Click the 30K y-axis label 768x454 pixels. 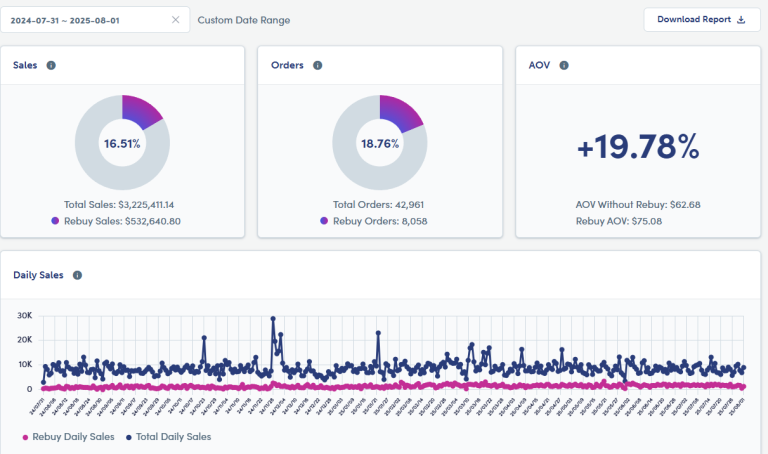click(24, 315)
